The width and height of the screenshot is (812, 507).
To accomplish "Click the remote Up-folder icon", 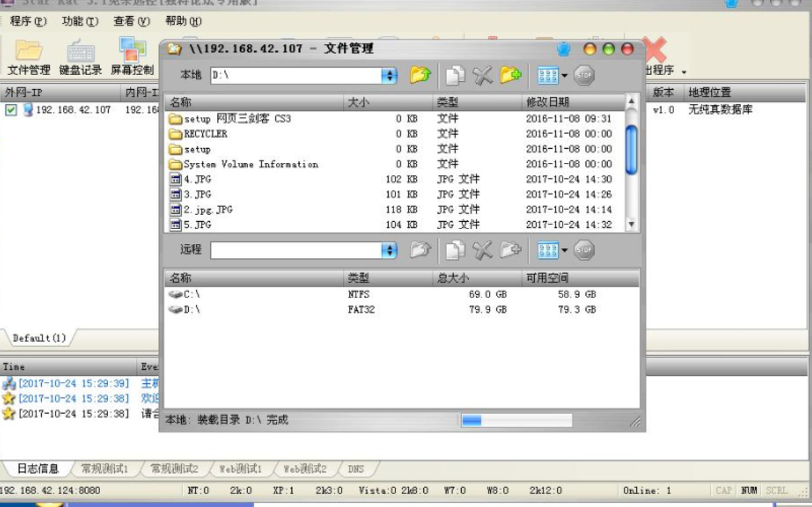I will point(421,250).
